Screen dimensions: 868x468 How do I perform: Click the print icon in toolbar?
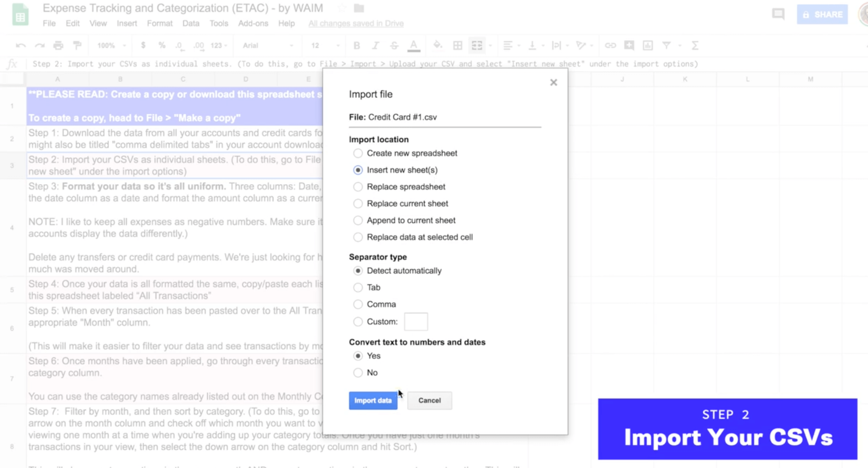click(58, 46)
